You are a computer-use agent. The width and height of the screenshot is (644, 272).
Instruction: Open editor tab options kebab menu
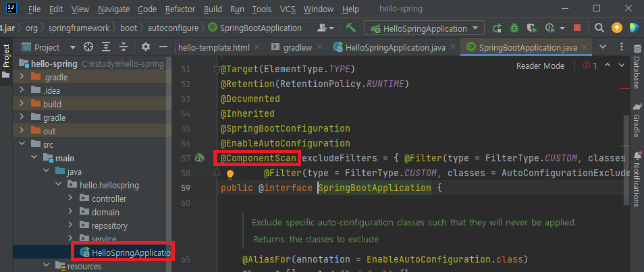point(622,47)
